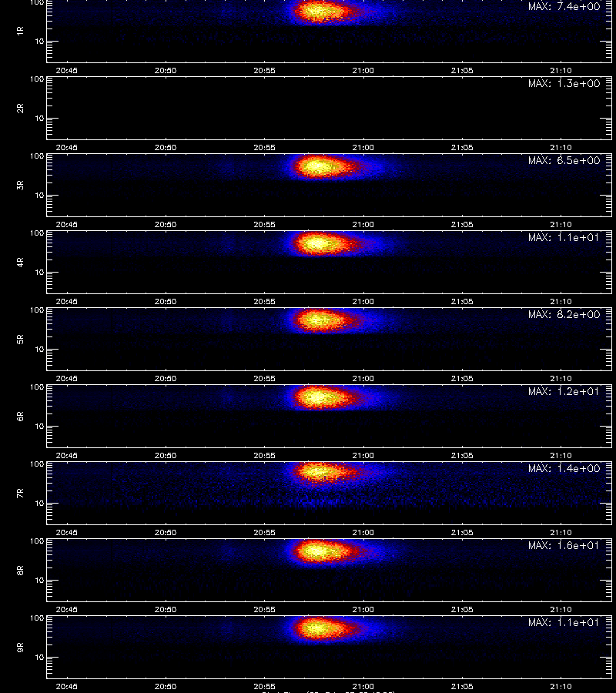
Task: Click the MAX: 7.4e+00 readout in panel 1R
Action: [564, 7]
